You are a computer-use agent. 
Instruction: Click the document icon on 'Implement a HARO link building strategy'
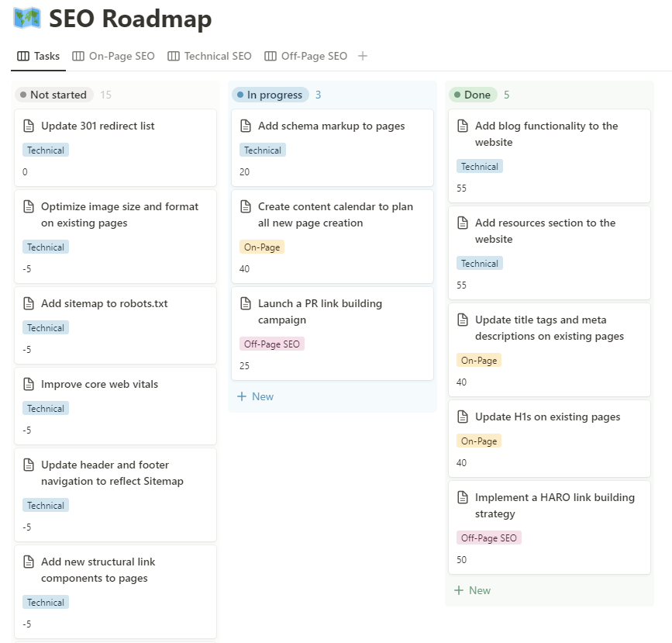click(464, 497)
